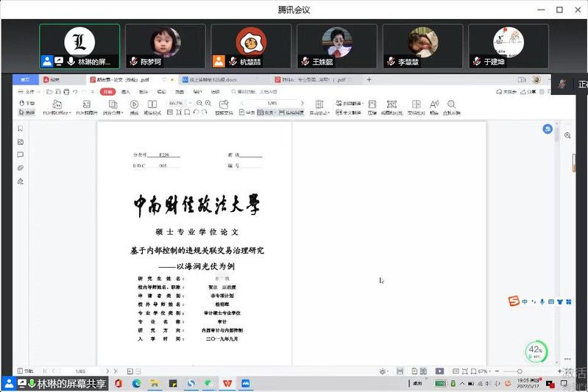Open the bookmark panel in left sidebar
Viewport: 588px width, 392px height.
tap(21, 129)
